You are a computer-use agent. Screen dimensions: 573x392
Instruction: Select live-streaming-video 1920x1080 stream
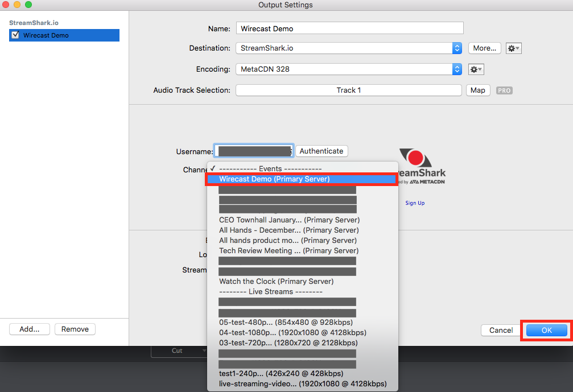click(302, 383)
